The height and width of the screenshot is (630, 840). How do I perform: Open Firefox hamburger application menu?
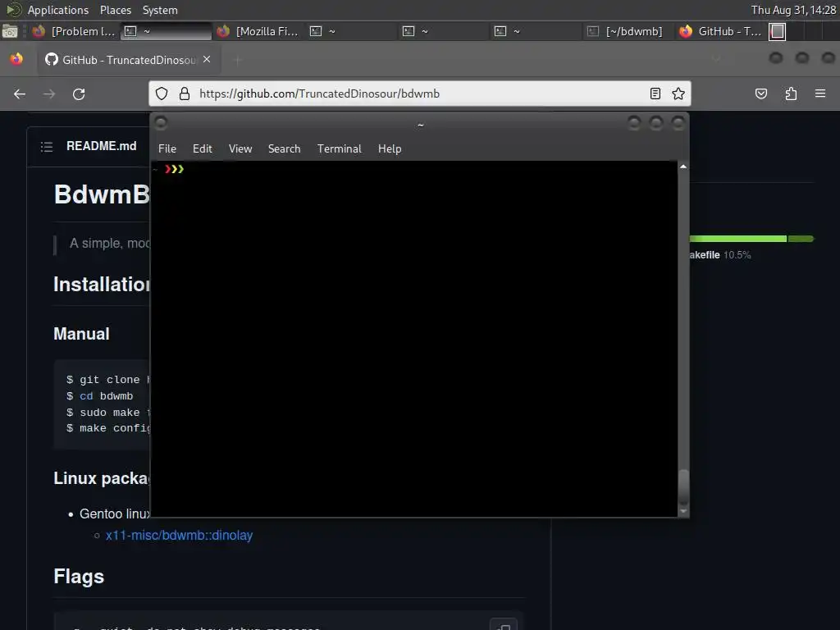click(x=820, y=94)
